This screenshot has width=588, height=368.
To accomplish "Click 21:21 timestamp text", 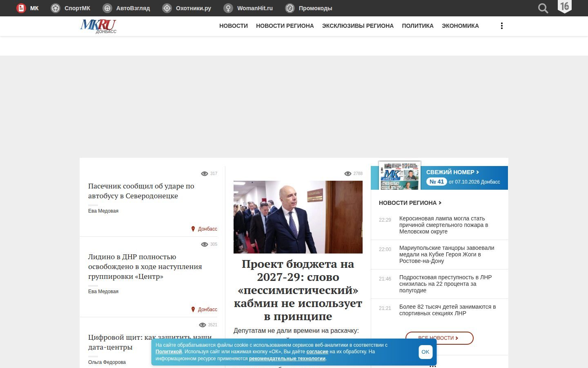I will tap(385, 308).
